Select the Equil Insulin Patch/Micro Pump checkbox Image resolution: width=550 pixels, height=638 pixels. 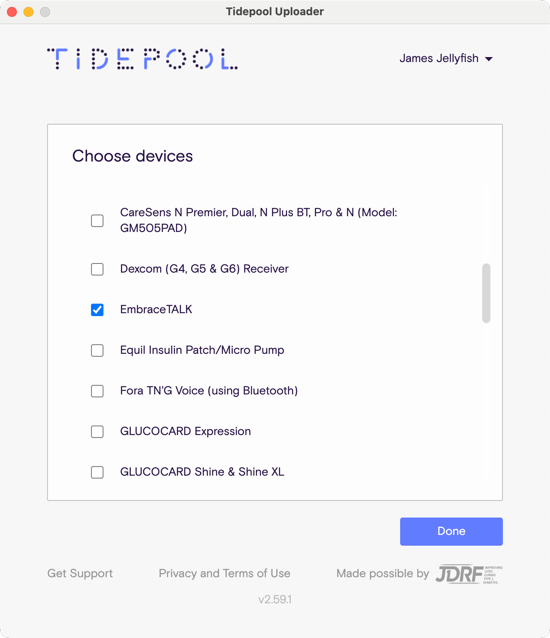(x=97, y=350)
